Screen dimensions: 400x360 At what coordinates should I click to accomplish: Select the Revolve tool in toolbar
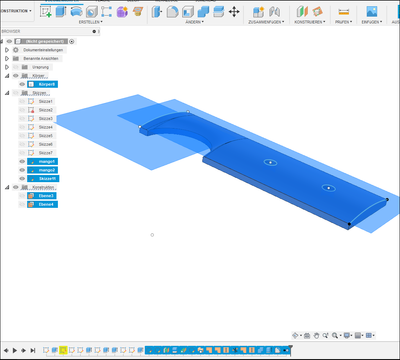click(x=76, y=12)
